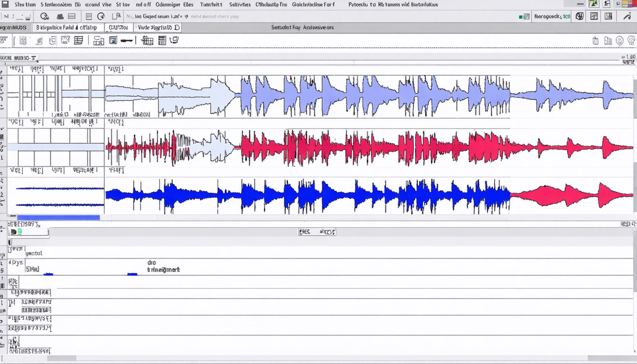Click the bottom horizontal scrollbar thumb
The image size is (637, 364).
click(62, 358)
